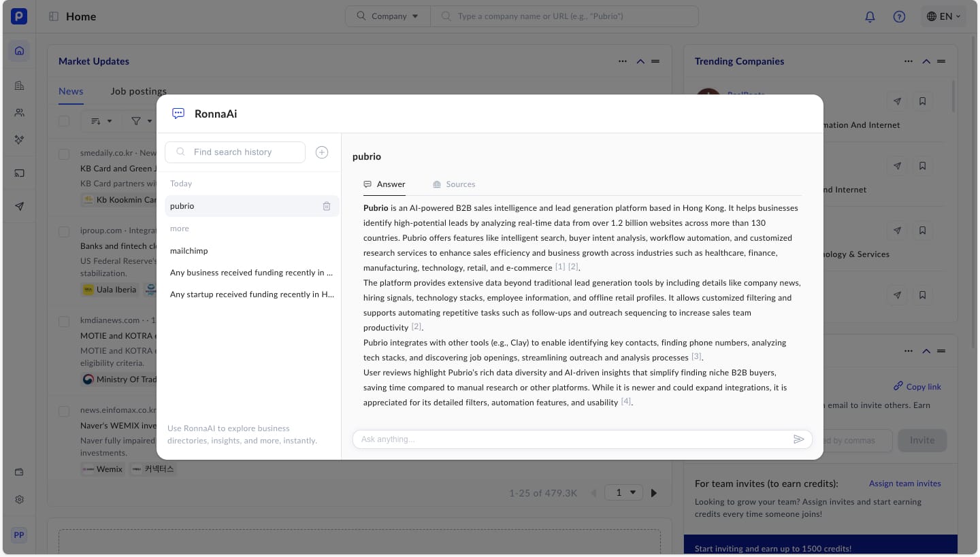Viewport: 980px width, 557px height.
Task: Select the kmdianews.com news checkbox
Action: click(x=64, y=321)
